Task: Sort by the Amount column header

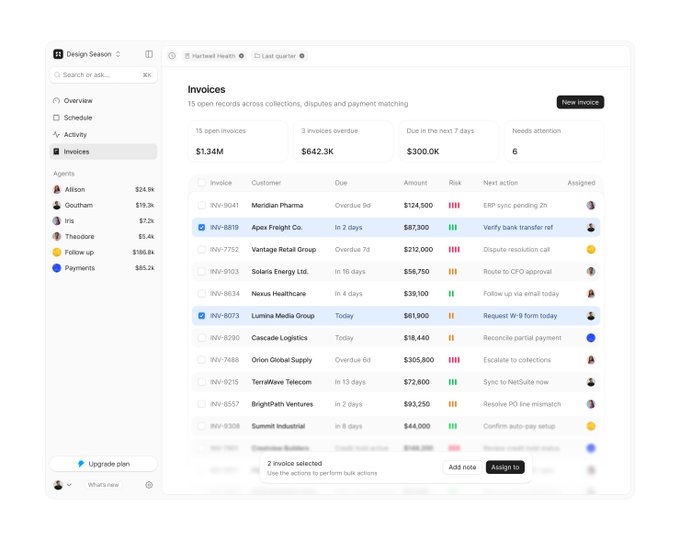Action: click(415, 183)
